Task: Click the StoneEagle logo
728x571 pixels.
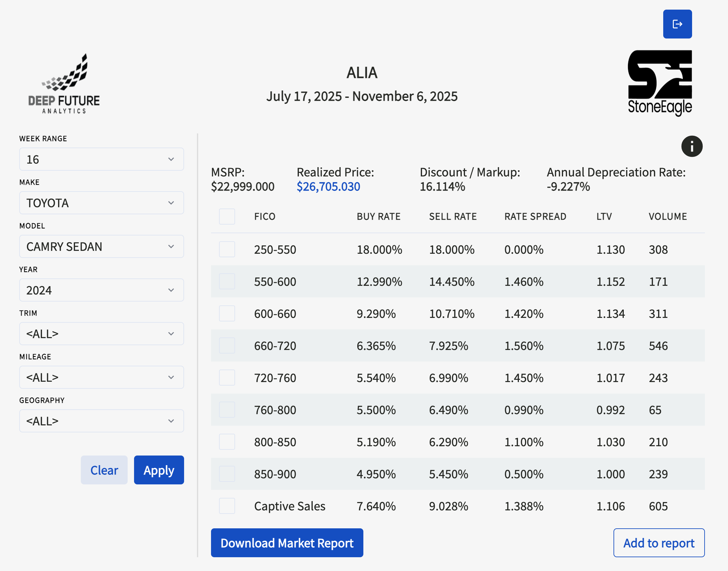Action: point(660,83)
